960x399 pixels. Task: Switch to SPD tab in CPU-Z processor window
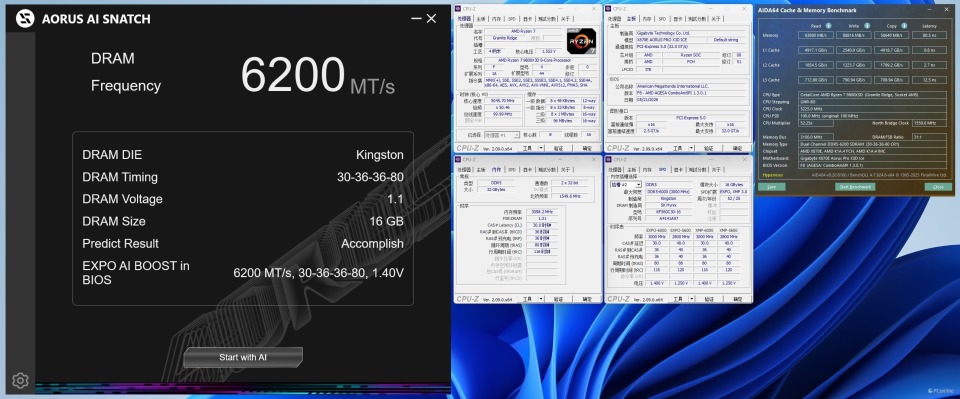coord(512,19)
